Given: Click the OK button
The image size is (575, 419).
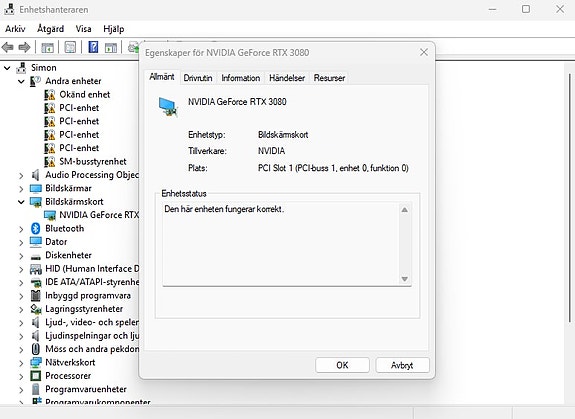Looking at the screenshot, I should pos(342,365).
